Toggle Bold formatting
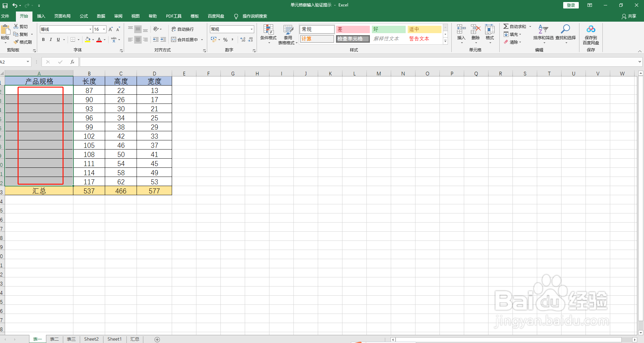This screenshot has height=343, width=644. (x=43, y=40)
